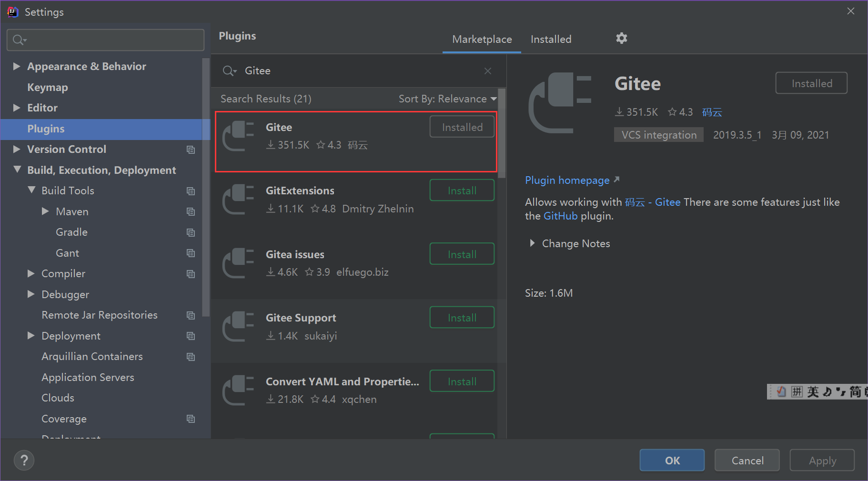This screenshot has width=868, height=481.
Task: Click project-level icon beside Coverage
Action: coord(191,419)
